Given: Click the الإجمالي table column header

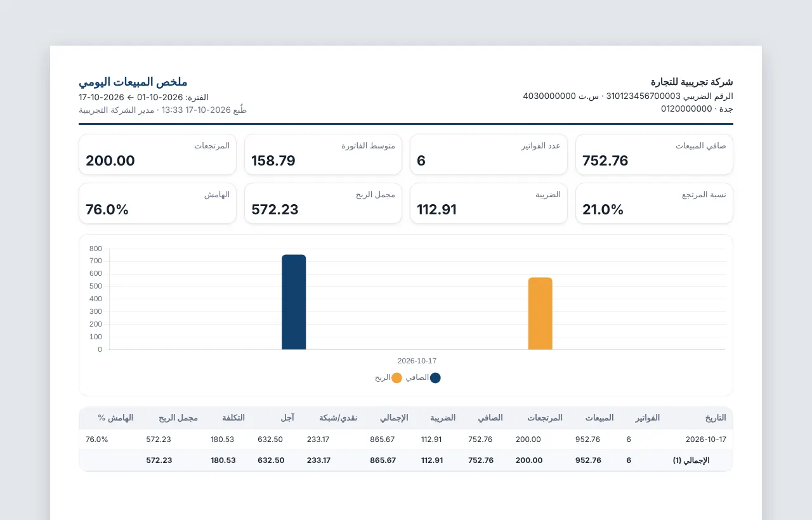Looking at the screenshot, I should coord(394,418).
